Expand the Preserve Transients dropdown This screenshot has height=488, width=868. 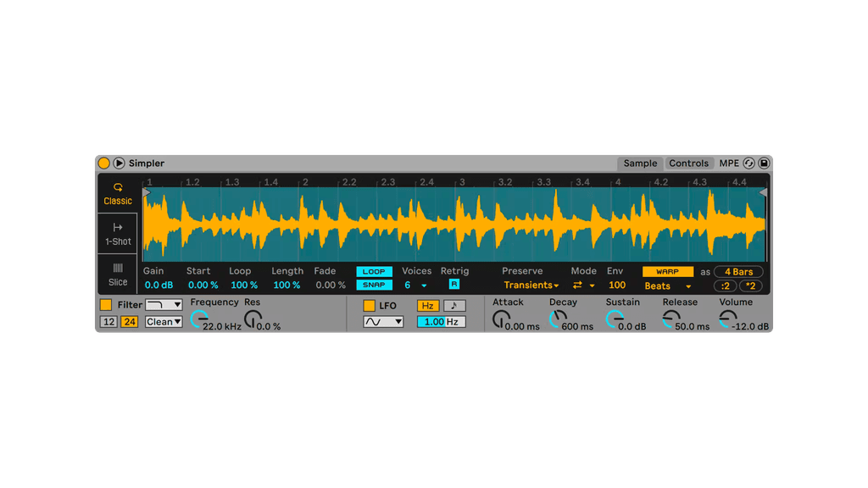531,286
